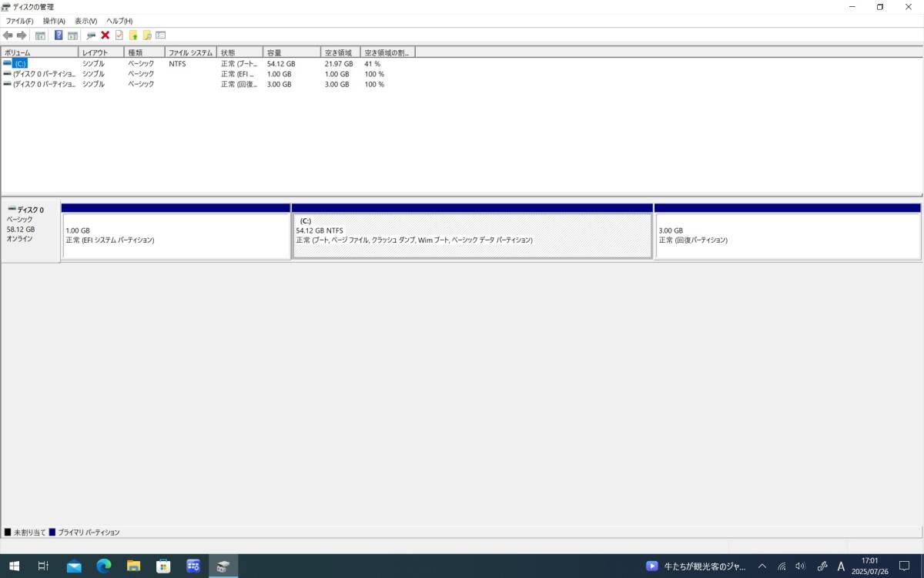Viewport: 924px width, 578px height.
Task: Select the 3.00 GB recovery volume row
Action: point(208,84)
